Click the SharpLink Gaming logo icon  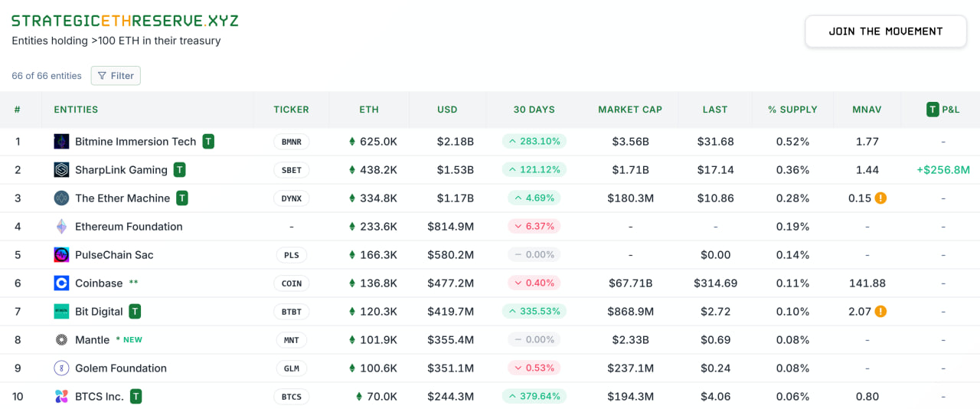(x=61, y=170)
